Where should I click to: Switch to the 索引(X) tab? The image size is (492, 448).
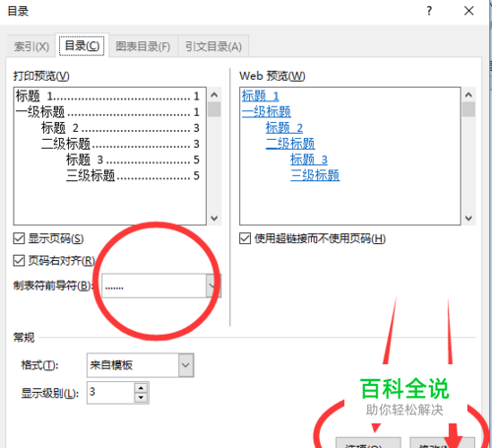click(x=31, y=46)
